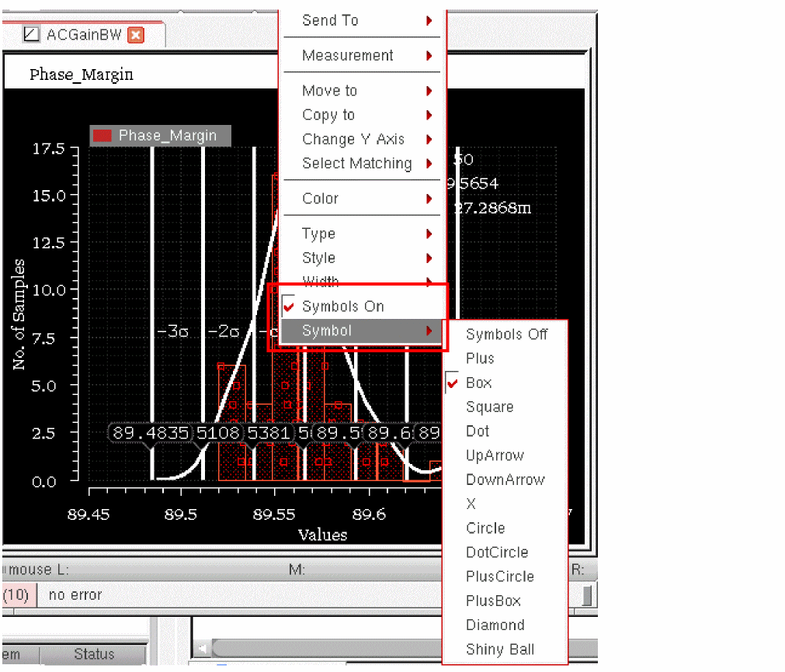Click the left arrow of horizontal scrollbar
Screen dimensions: 785x672
coord(203,648)
